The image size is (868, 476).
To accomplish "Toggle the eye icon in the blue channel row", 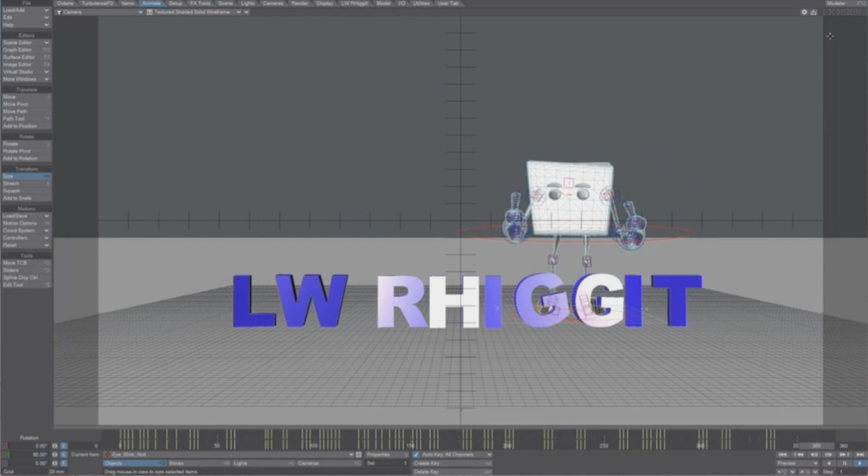I will point(55,463).
